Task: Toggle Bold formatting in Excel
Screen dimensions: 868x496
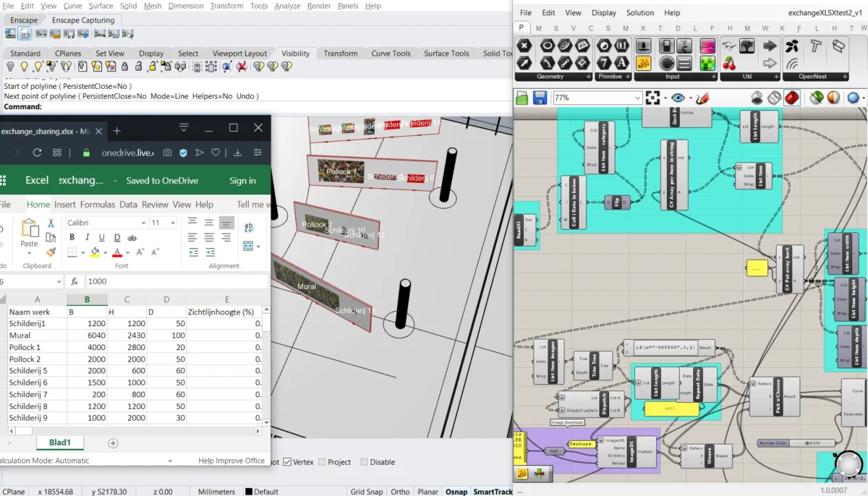Action: pyautogui.click(x=73, y=238)
